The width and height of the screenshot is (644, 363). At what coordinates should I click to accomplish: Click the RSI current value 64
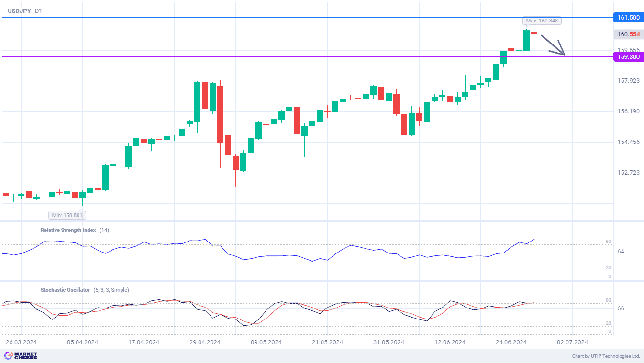click(x=621, y=251)
